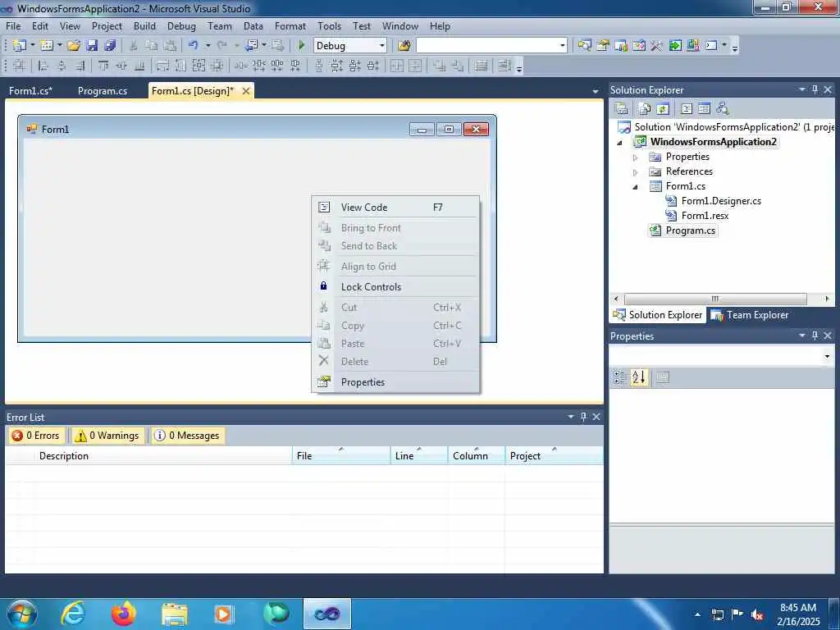Toggle auto-hide pin on Error List panel
Image resolution: width=840 pixels, height=630 pixels.
pos(583,416)
